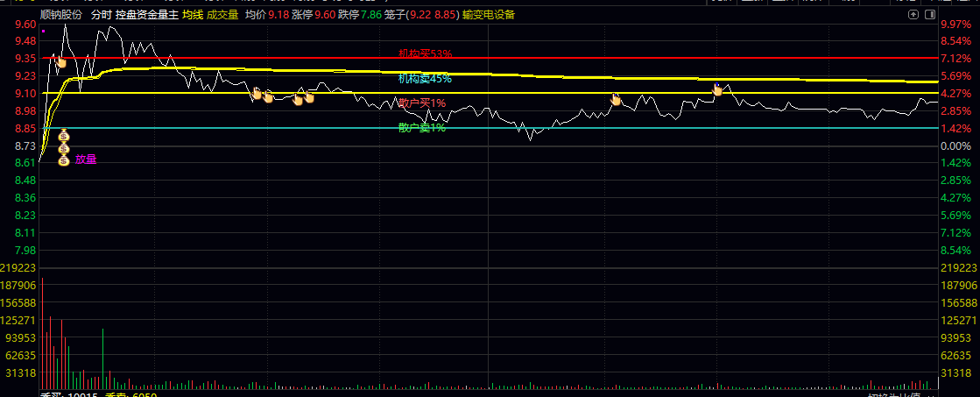
Task: Click the 成交量 legend label
Action: pyautogui.click(x=223, y=15)
